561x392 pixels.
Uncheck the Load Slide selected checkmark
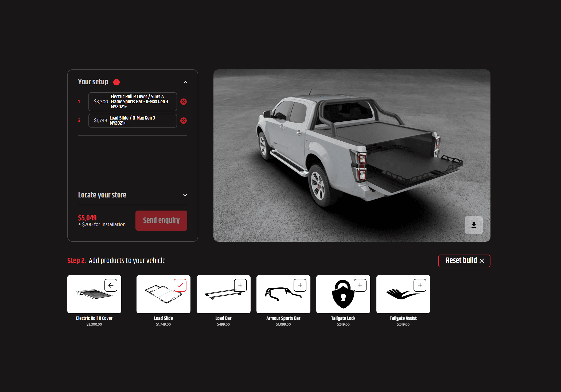point(180,285)
